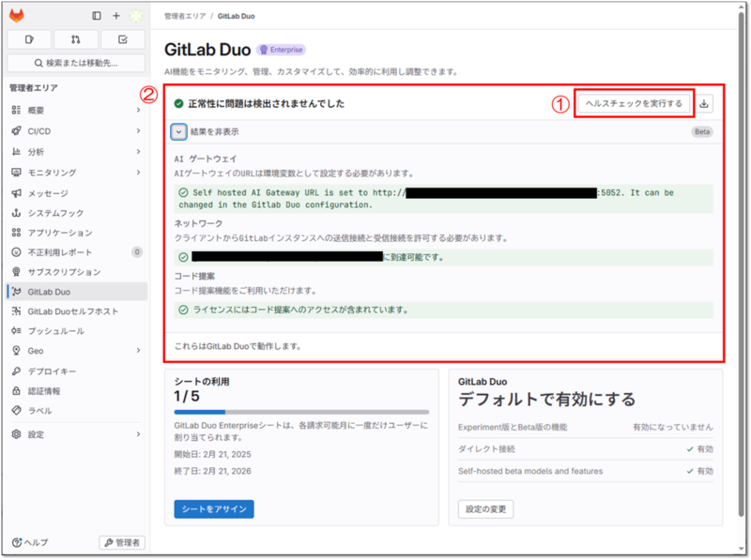Expand the CI/CD submenu chevron
This screenshot has width=751, height=560.
[x=138, y=131]
